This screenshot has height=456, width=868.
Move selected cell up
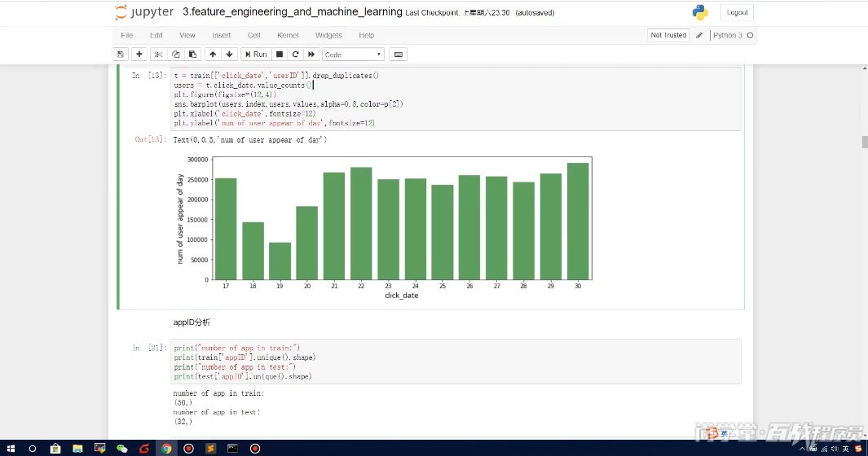213,55
